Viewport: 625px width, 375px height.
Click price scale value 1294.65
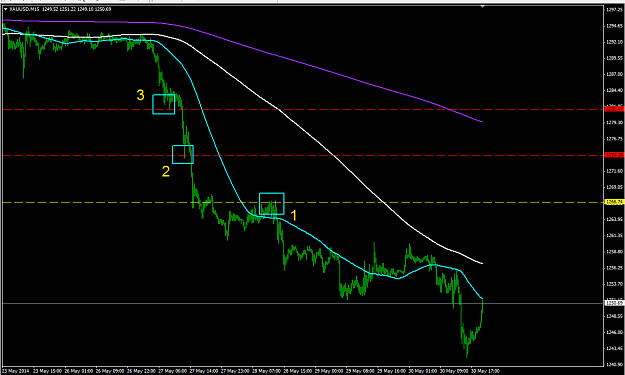point(614,26)
